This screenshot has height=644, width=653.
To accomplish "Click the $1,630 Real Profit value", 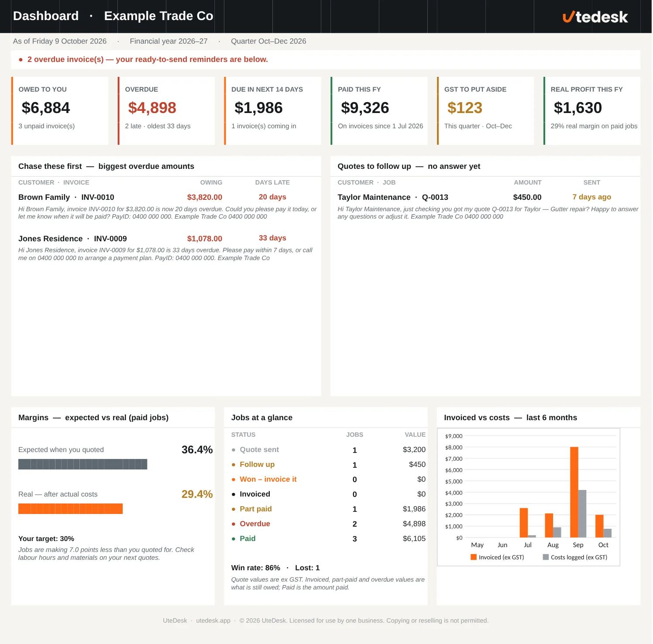I will click(578, 108).
